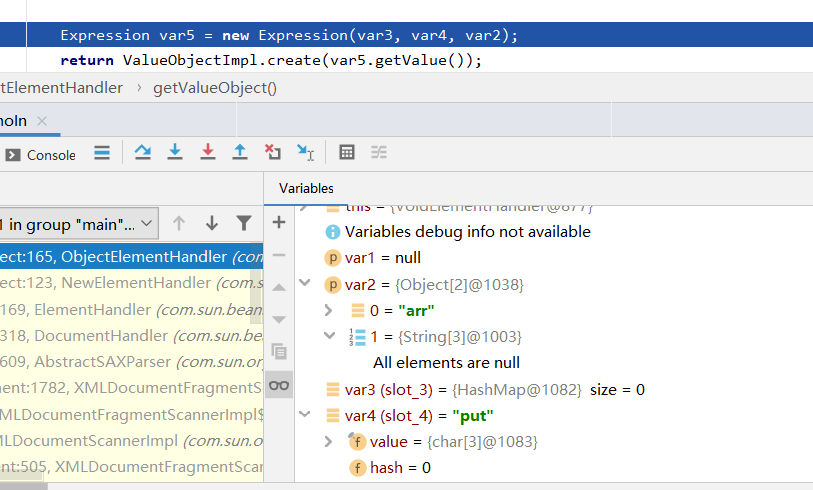
Task: Collapse the var2 Object array node
Action: tap(329, 285)
